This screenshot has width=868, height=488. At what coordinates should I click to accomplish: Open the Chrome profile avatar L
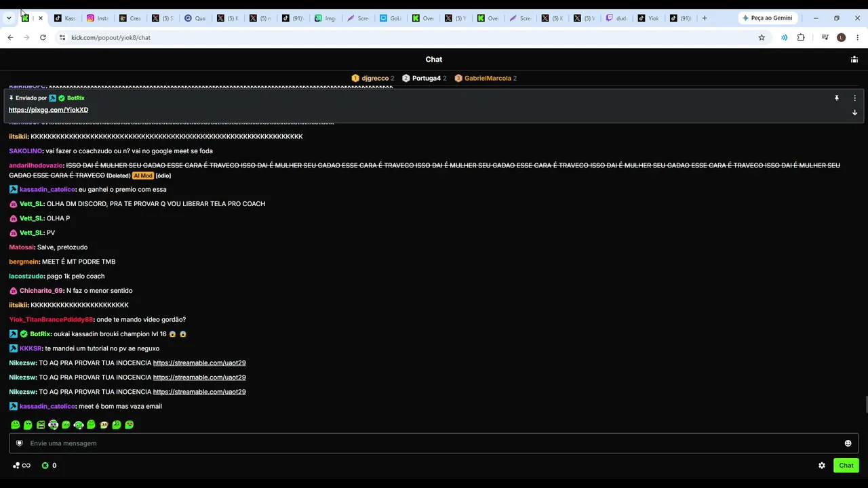(x=842, y=37)
